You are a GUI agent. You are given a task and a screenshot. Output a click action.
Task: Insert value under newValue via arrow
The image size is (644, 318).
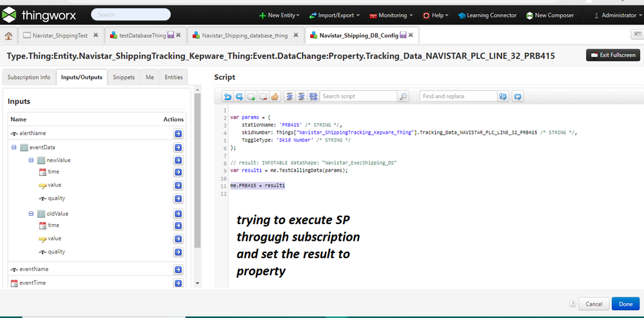(179, 185)
